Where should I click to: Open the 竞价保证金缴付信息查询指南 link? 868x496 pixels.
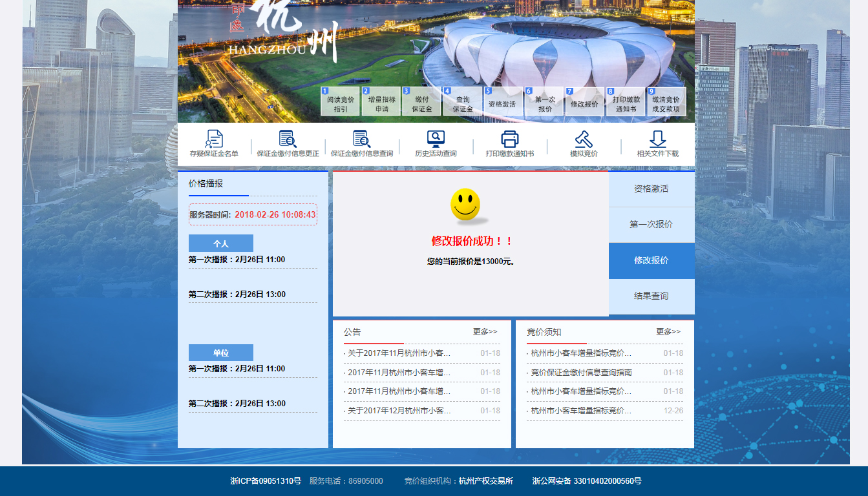click(581, 373)
